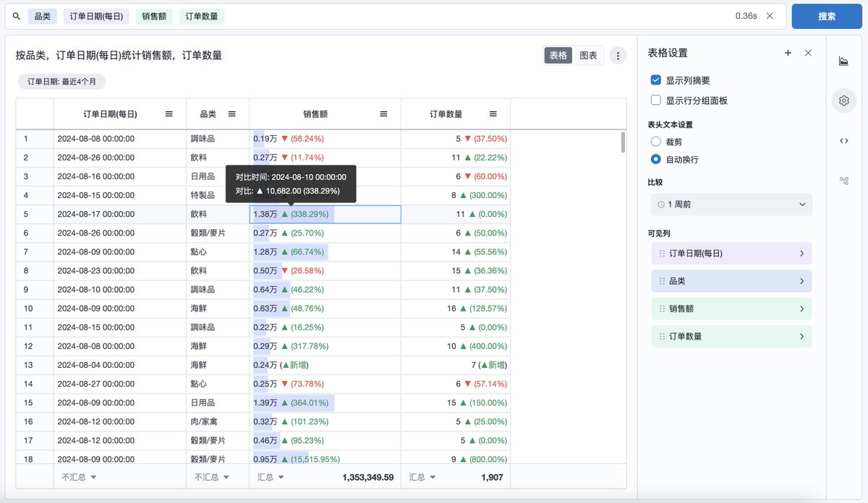Grab handle icon of 订单日期(每日) visible column
Screen dimensions: 868x503
[x=662, y=254]
